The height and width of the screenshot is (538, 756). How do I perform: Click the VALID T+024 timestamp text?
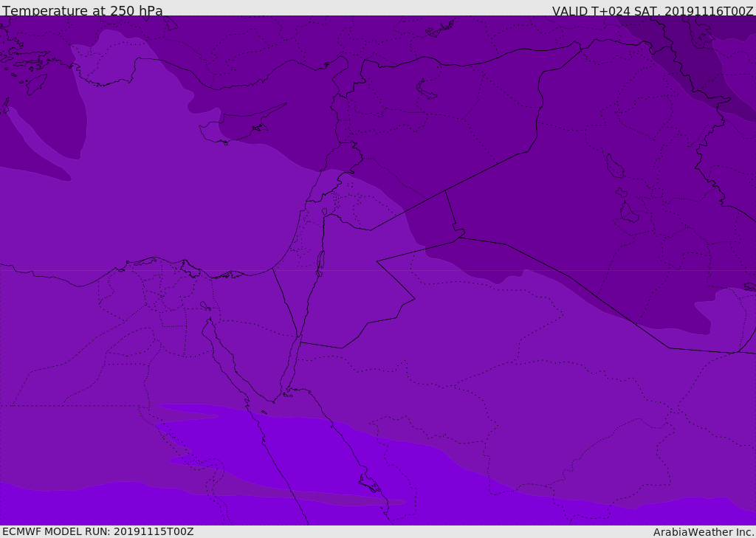653,11
